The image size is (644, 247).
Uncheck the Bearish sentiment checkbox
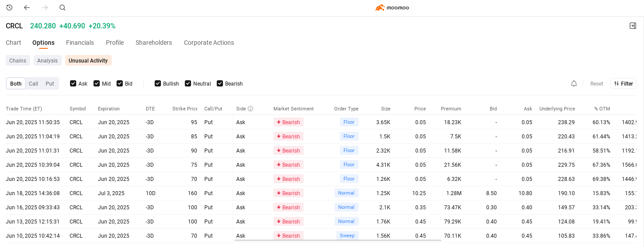click(x=220, y=83)
